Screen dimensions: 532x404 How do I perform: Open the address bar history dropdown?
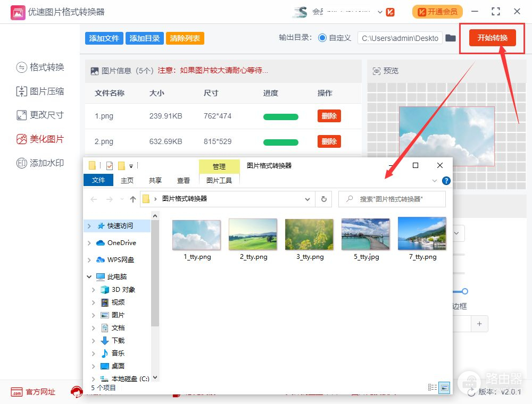click(x=307, y=199)
